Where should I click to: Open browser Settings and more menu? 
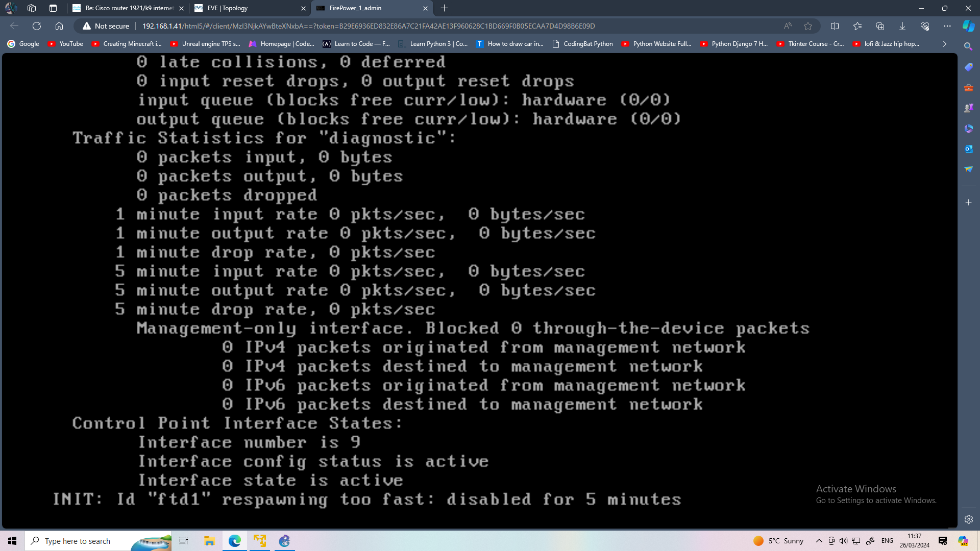(947, 26)
